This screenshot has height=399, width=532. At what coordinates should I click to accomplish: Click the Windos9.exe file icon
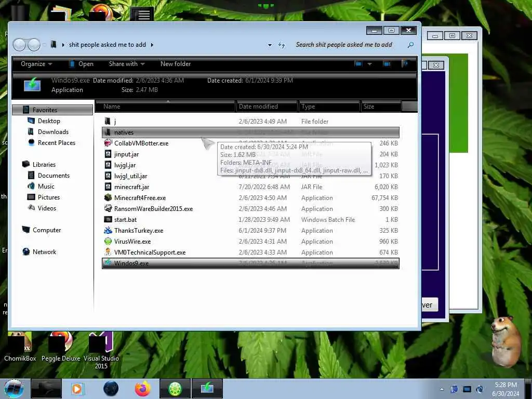[x=108, y=263]
